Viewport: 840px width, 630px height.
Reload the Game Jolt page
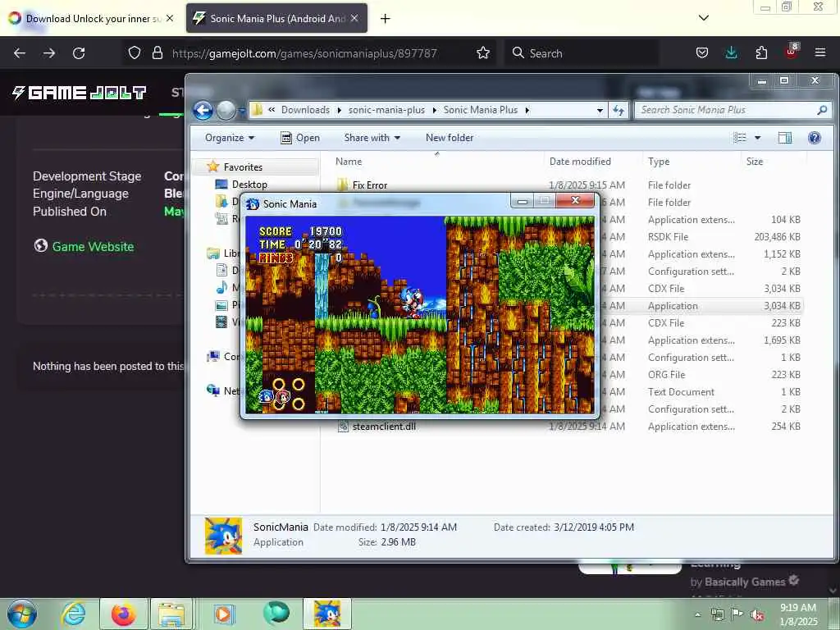pos(79,53)
